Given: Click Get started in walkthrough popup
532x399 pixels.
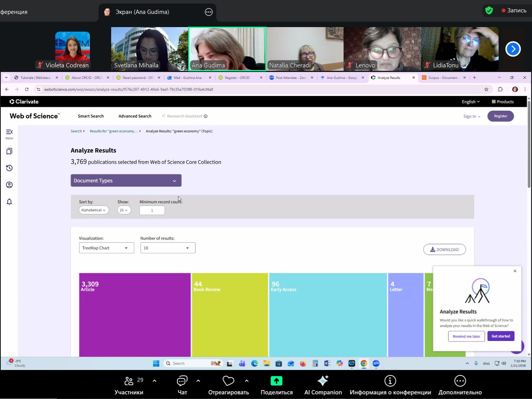Looking at the screenshot, I should (501, 336).
